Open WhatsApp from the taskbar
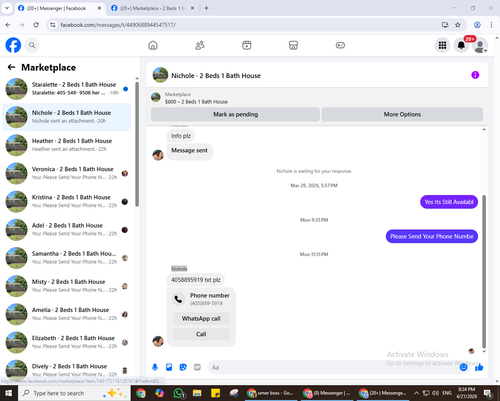 (x=179, y=393)
